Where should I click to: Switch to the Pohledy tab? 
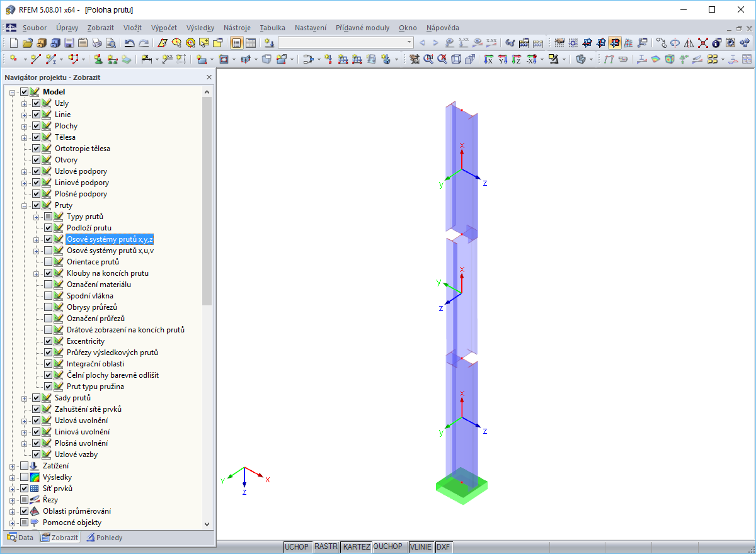pyautogui.click(x=105, y=538)
